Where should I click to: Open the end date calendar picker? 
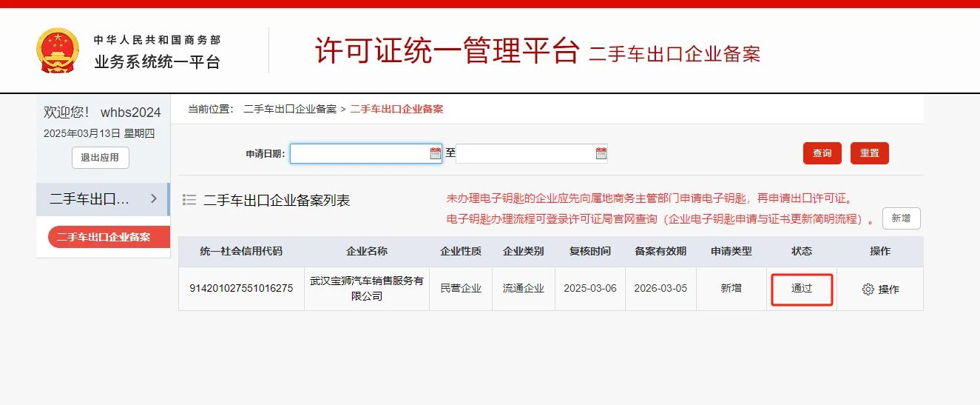[x=601, y=153]
